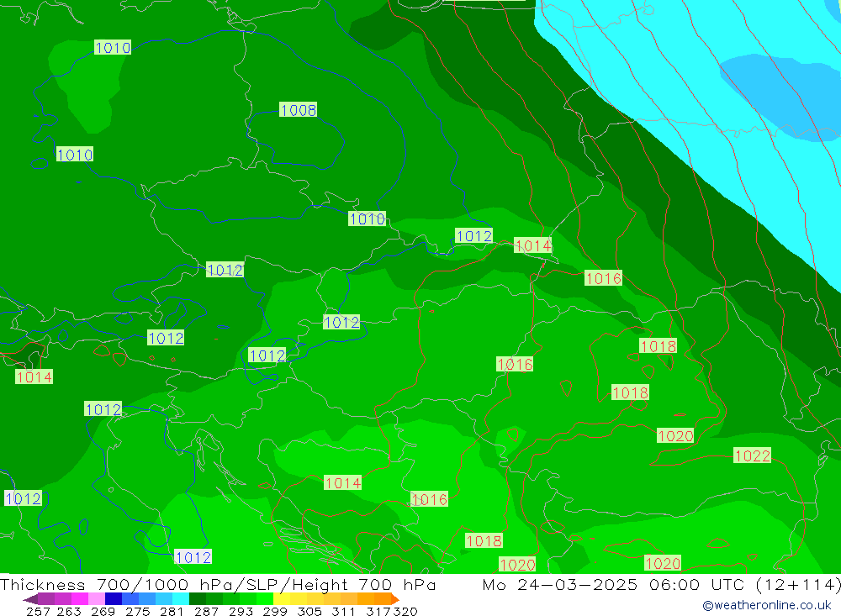Click the orange arrow at the legend end
Viewport: 841px width, 616px height.
(x=395, y=599)
